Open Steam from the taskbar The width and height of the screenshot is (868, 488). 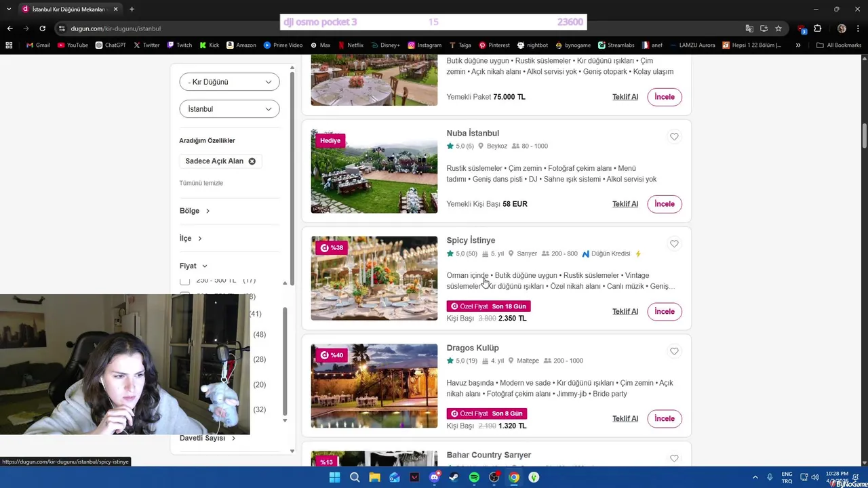pos(454,477)
